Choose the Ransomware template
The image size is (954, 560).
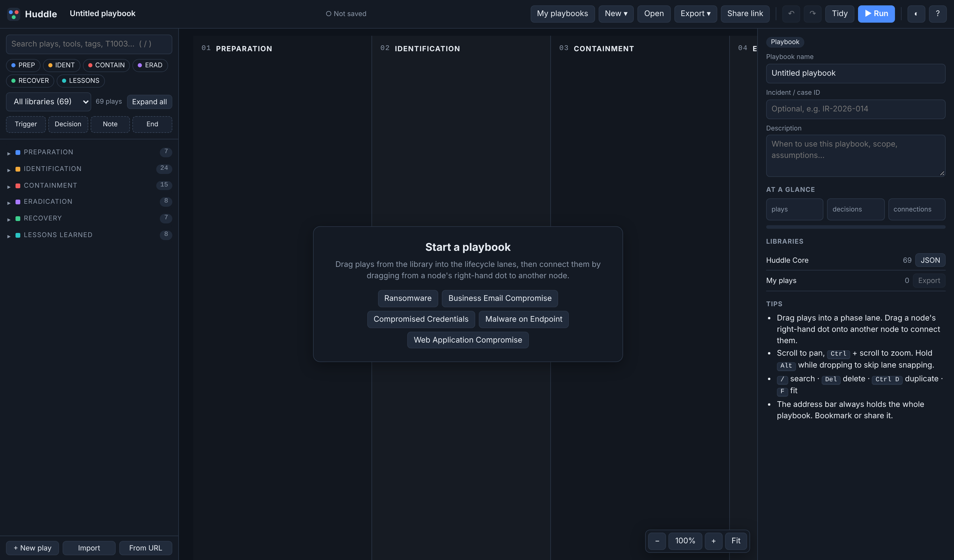click(x=408, y=298)
